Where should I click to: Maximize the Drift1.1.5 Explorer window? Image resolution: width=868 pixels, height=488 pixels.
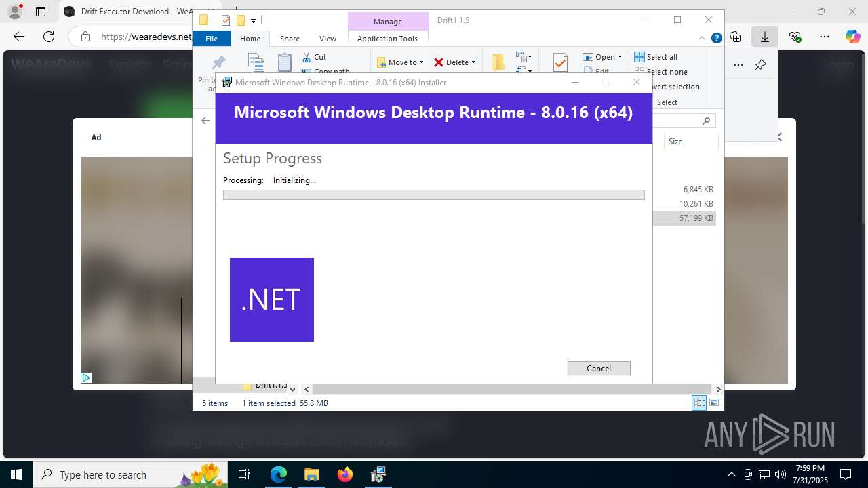click(677, 20)
